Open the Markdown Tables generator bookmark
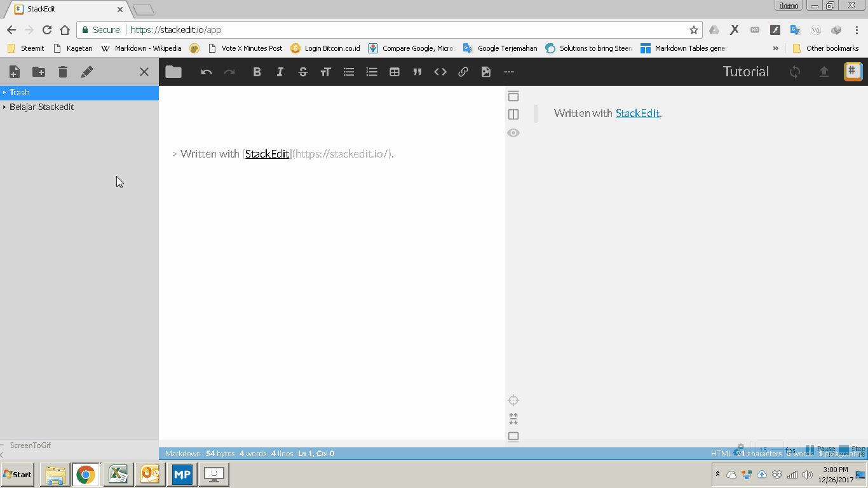Viewport: 868px width, 488px height. pyautogui.click(x=684, y=48)
